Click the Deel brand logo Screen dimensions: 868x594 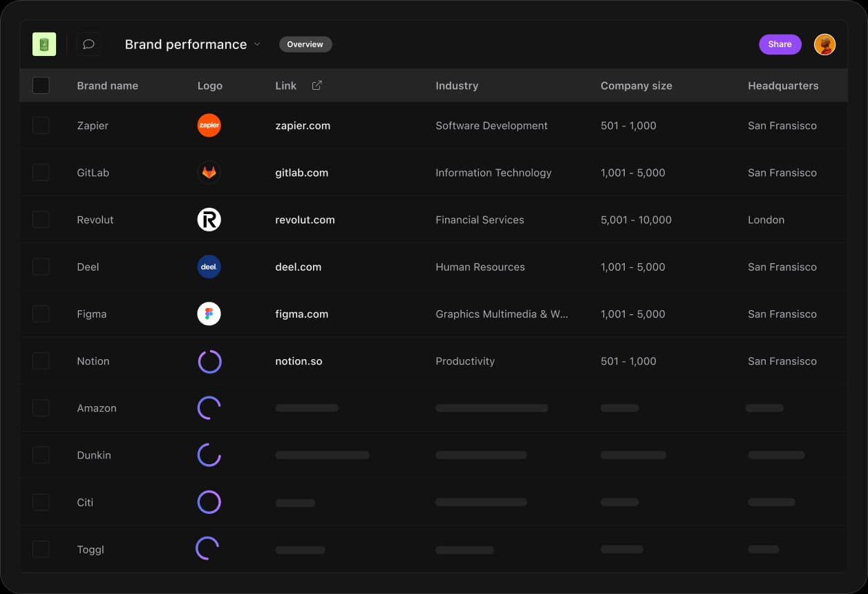(209, 267)
